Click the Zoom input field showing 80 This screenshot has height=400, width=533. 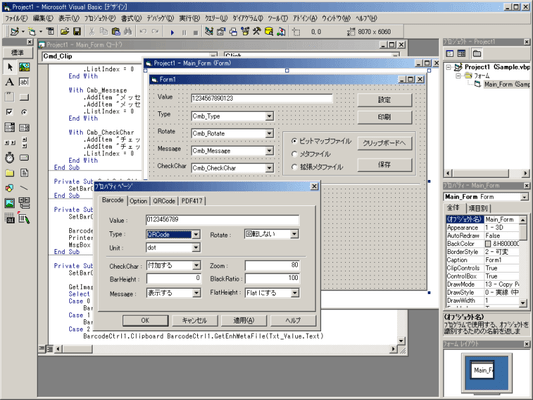272,265
